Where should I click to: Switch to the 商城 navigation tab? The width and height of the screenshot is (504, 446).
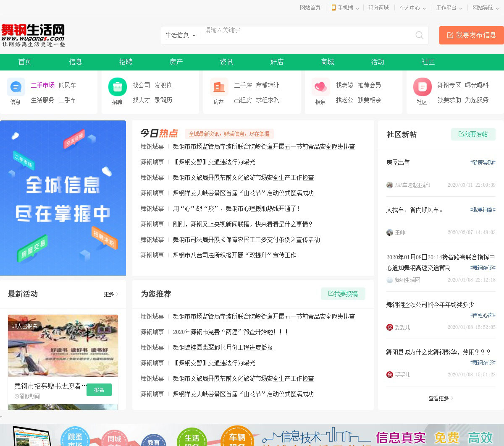click(327, 62)
